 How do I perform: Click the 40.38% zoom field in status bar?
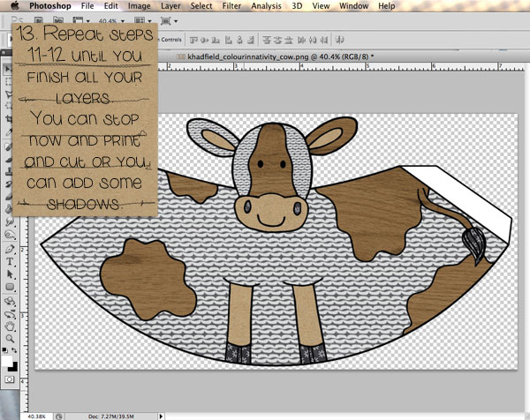pyautogui.click(x=36, y=416)
